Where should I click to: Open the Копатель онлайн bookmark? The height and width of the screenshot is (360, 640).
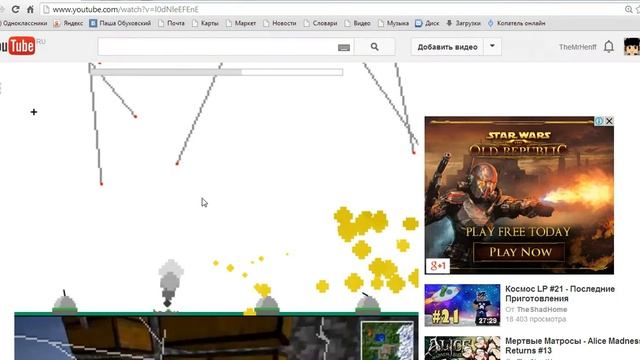tap(516, 23)
